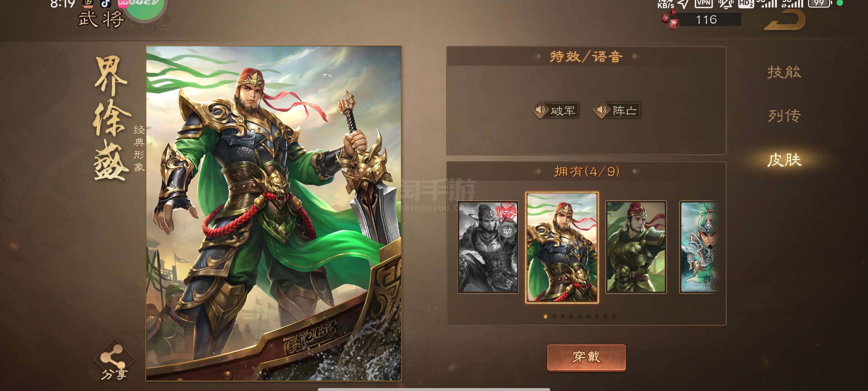
Task: Open the large character portrait artwork
Action: 274,213
